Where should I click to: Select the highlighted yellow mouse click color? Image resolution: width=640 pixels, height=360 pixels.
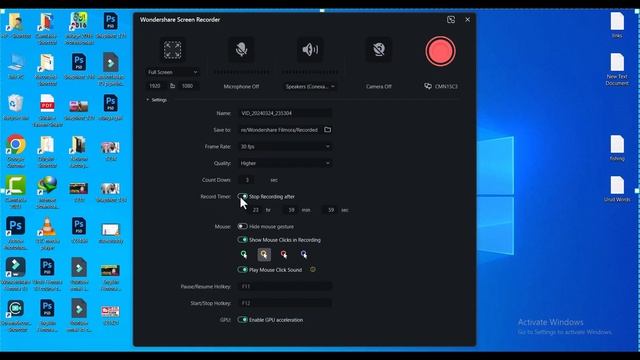(264, 255)
